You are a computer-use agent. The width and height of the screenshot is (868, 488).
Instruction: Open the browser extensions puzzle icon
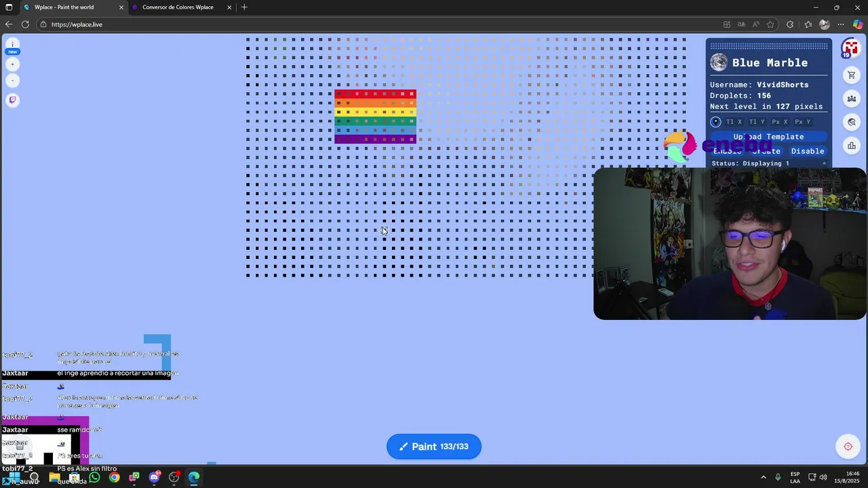(790, 24)
